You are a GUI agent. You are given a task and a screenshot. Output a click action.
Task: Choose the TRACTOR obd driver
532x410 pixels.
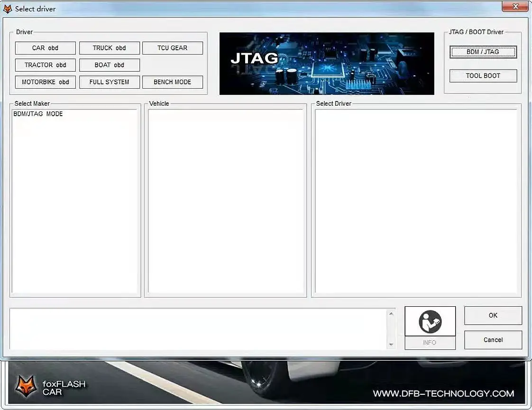[x=45, y=65]
